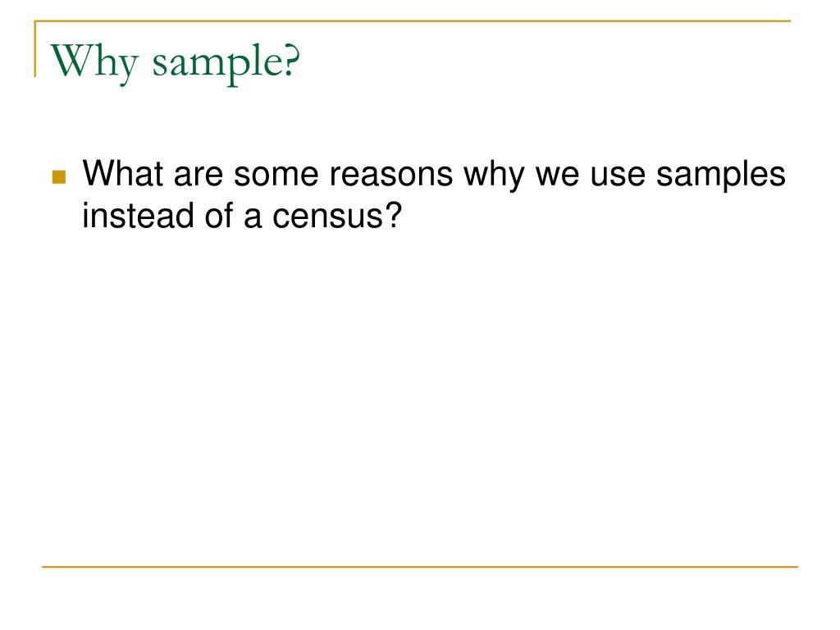Click the word "samples" ending the first line
The width and height of the screenshot is (840, 630).
coord(720,176)
